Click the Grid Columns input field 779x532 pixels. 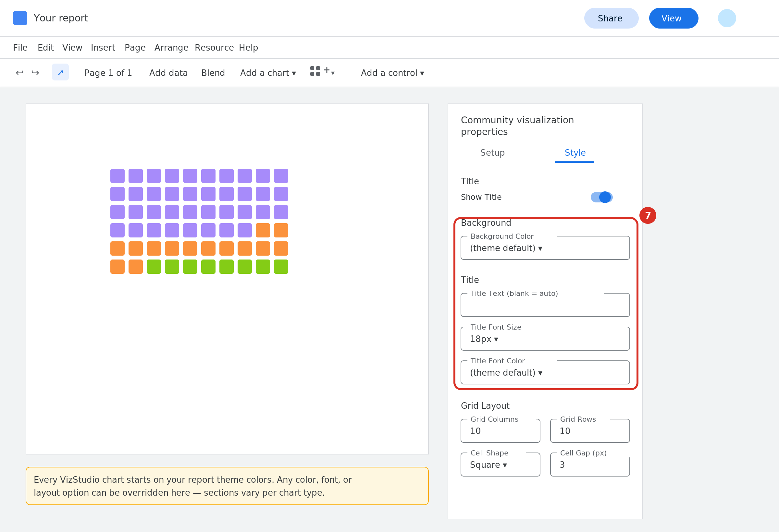tap(501, 431)
